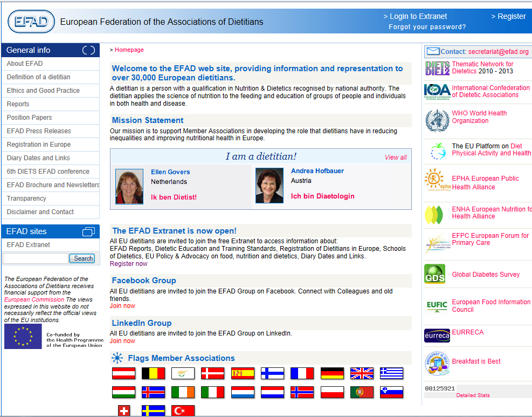Select the Belgium flag

[154, 373]
